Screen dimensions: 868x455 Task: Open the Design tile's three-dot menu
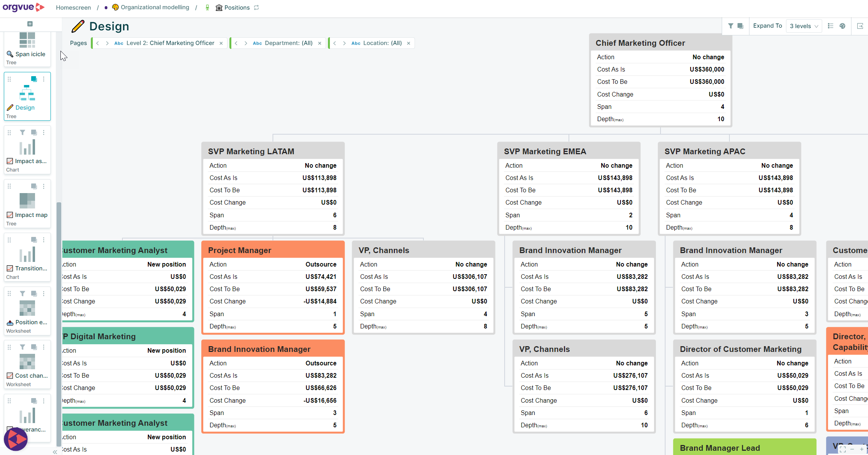tap(43, 79)
